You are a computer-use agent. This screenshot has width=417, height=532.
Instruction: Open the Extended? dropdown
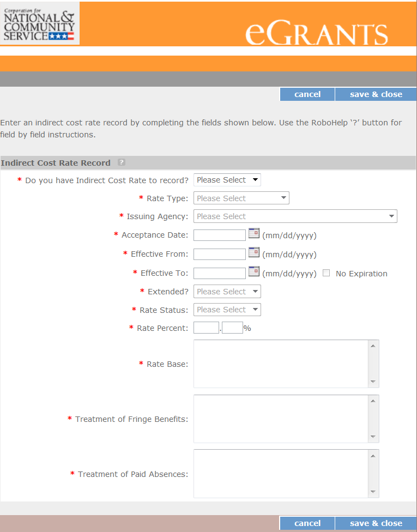tap(227, 292)
